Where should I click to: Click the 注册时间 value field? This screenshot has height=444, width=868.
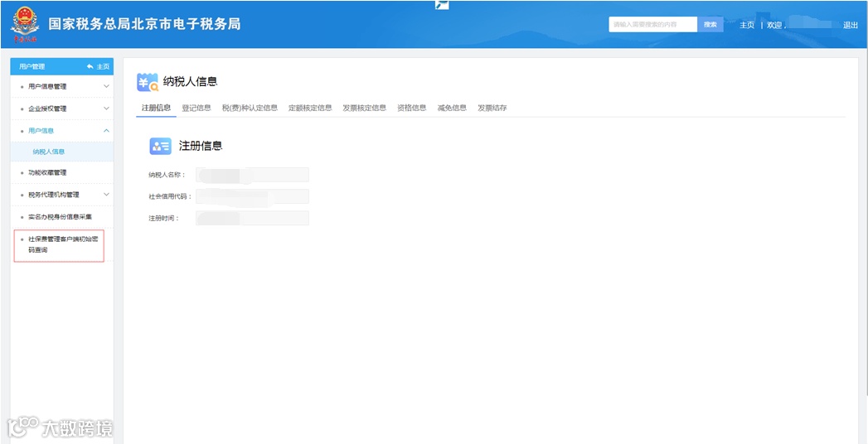[252, 218]
